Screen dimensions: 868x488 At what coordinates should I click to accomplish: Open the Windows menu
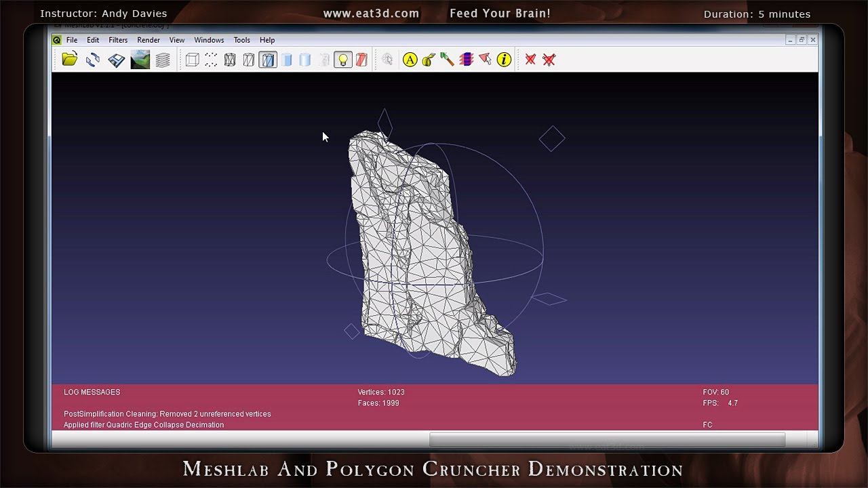tap(209, 40)
